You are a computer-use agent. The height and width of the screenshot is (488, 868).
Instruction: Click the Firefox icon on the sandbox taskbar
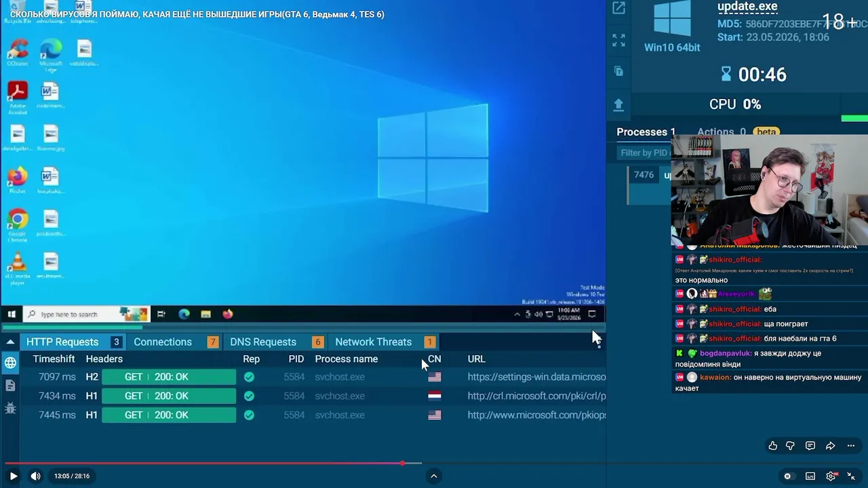[x=227, y=314]
